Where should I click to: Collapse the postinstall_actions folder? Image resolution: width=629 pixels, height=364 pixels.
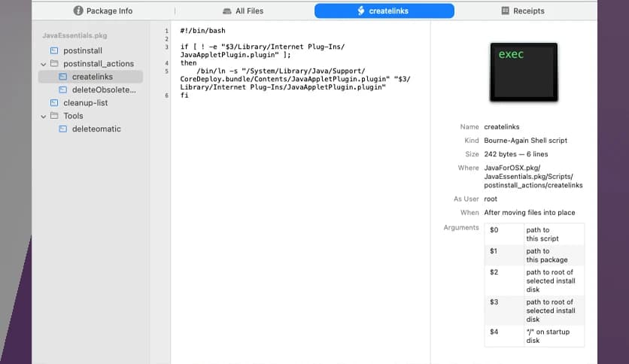coord(44,64)
